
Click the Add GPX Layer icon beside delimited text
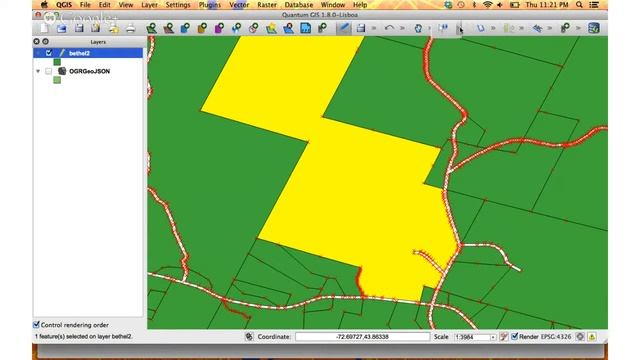click(322, 28)
